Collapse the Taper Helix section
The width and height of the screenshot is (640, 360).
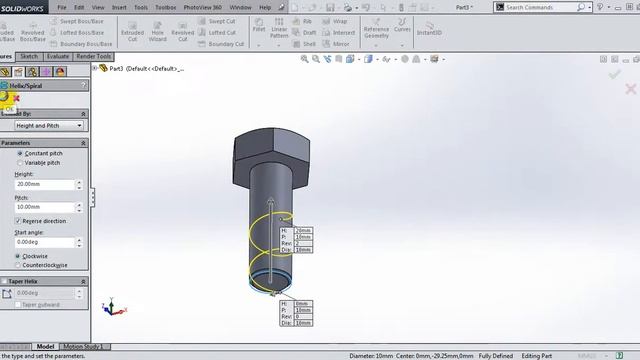[x=83, y=282]
